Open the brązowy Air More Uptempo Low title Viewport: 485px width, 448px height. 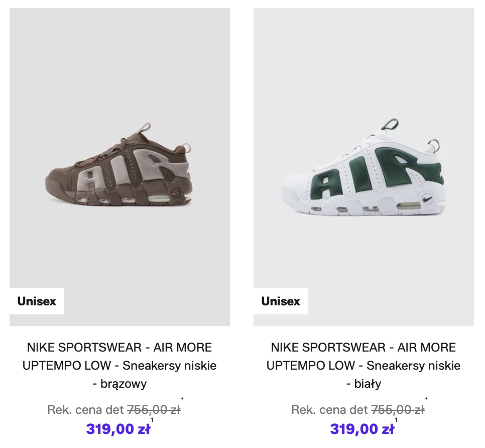click(x=119, y=365)
